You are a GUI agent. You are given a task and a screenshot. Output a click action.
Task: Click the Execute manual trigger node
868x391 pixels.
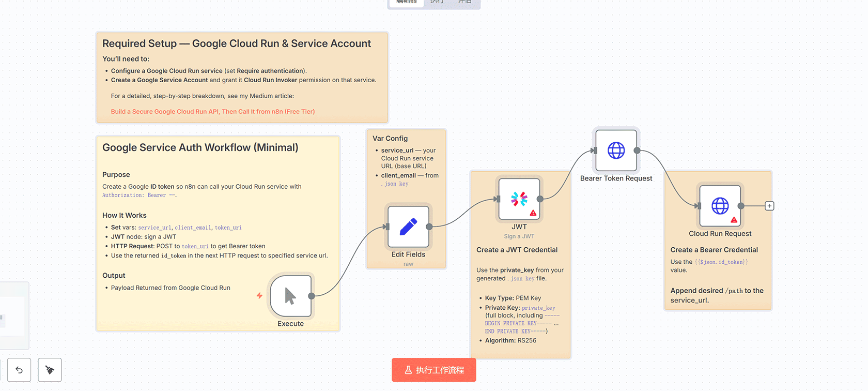point(290,296)
